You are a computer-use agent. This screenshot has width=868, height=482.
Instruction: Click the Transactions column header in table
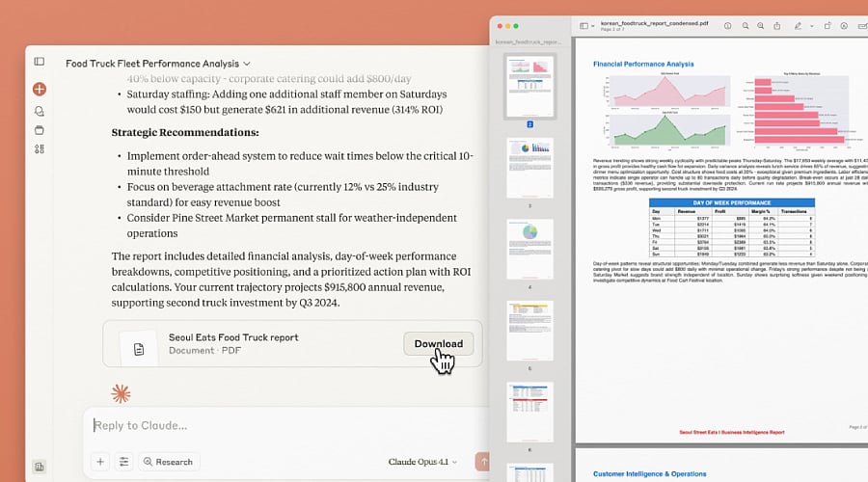point(794,211)
